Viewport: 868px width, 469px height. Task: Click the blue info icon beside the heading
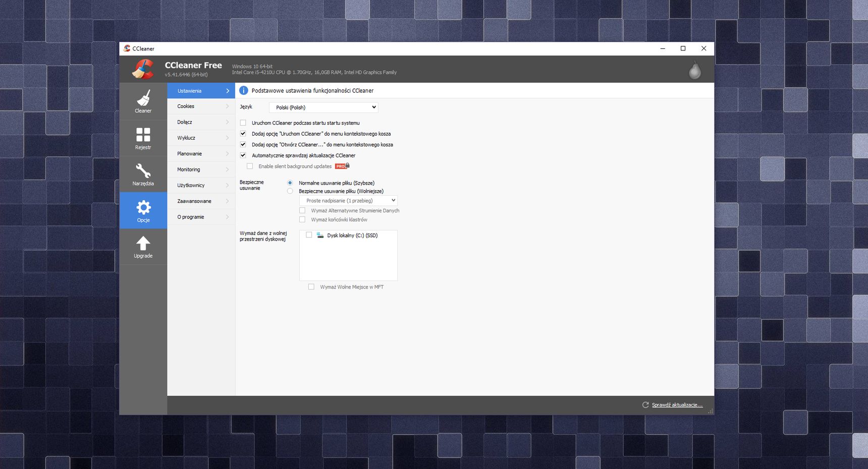point(243,90)
